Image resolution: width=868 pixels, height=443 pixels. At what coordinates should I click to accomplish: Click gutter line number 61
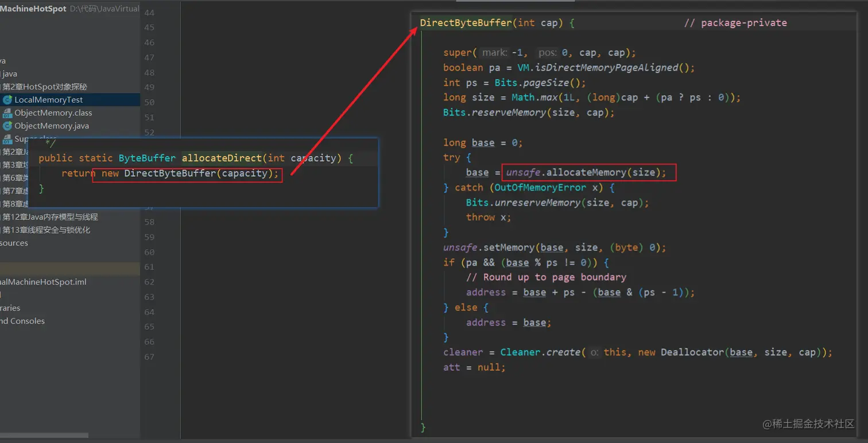(x=149, y=267)
